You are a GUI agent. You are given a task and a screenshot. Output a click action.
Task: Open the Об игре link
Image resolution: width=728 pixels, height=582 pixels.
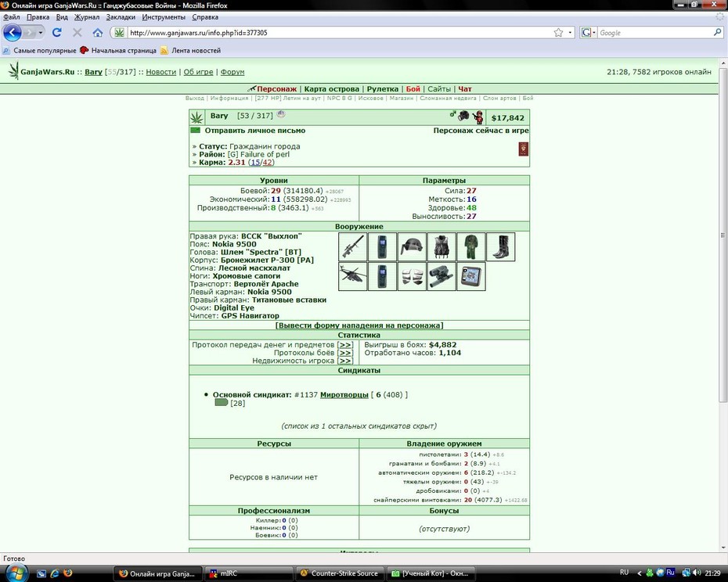tap(198, 72)
